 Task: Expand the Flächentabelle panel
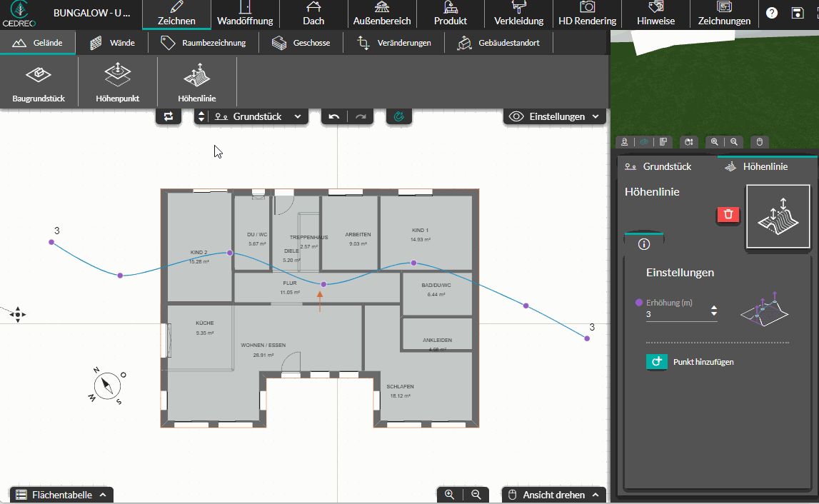(x=61, y=495)
